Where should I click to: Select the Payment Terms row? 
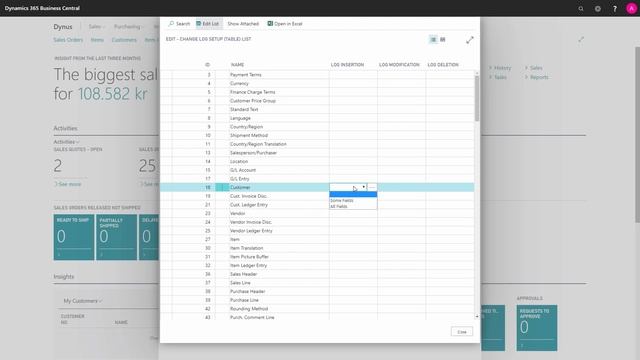tap(317, 75)
